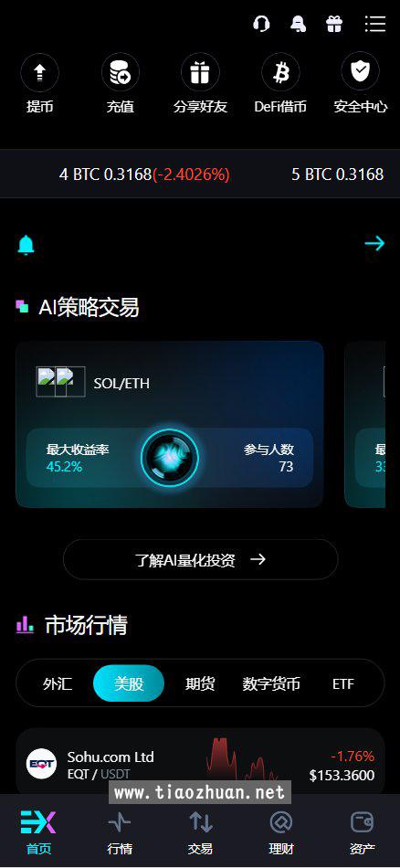The height and width of the screenshot is (868, 400).
Task: Tap the 充值 deposit coins icon
Action: (120, 72)
